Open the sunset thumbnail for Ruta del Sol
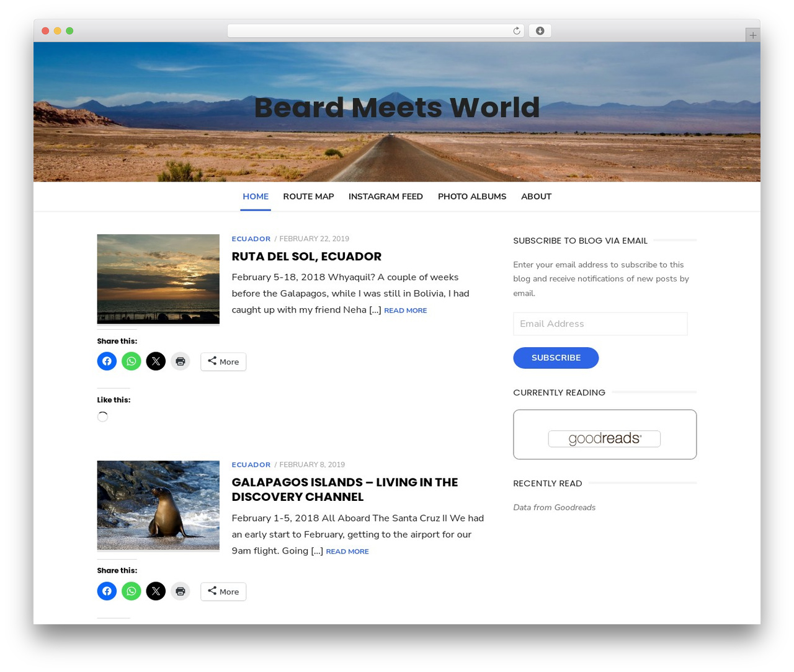 [158, 279]
